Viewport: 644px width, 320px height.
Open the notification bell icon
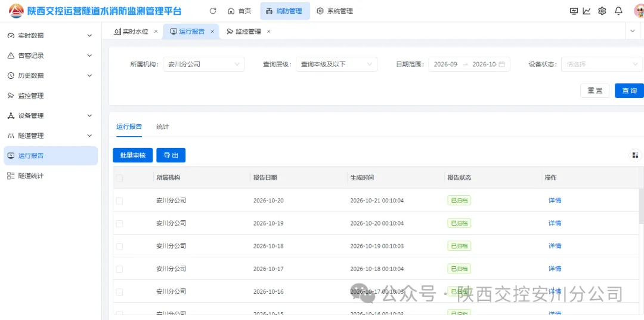[618, 11]
